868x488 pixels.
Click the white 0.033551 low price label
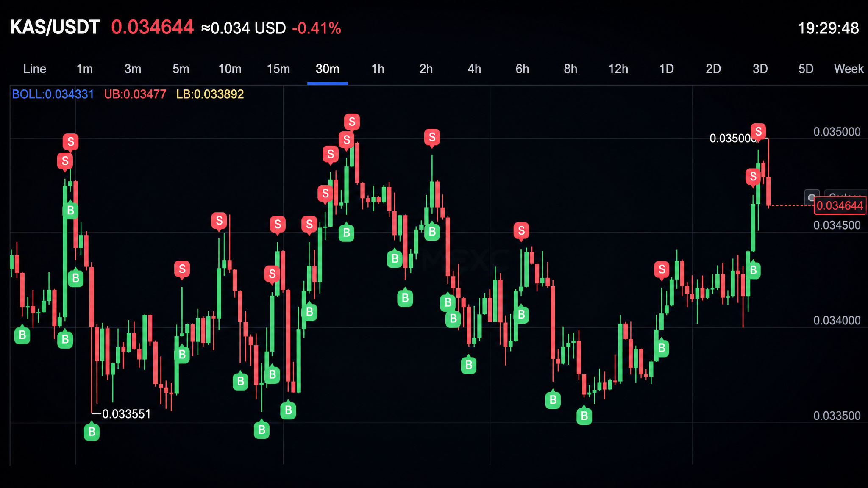[127, 414]
